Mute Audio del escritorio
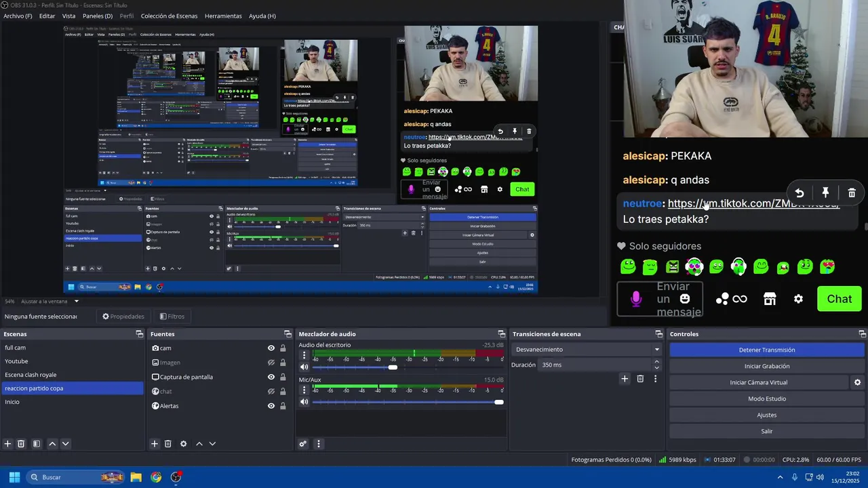Viewport: 868px width, 488px height. [x=304, y=367]
